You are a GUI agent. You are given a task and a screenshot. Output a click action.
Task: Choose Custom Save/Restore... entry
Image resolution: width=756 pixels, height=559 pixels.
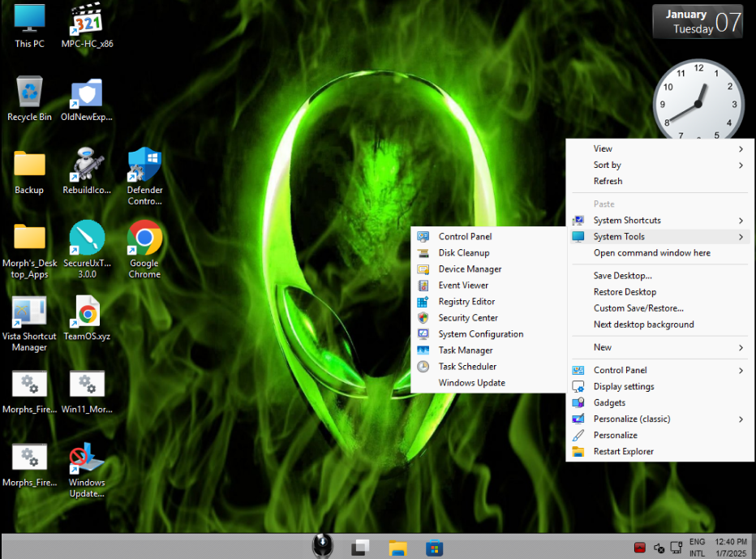click(659, 308)
